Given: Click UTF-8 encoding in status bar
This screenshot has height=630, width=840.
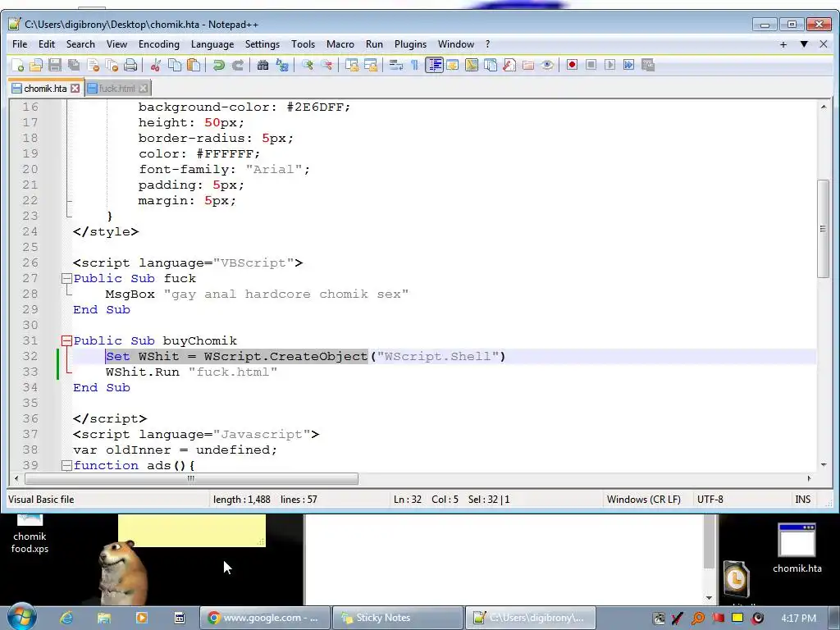Looking at the screenshot, I should 710,500.
